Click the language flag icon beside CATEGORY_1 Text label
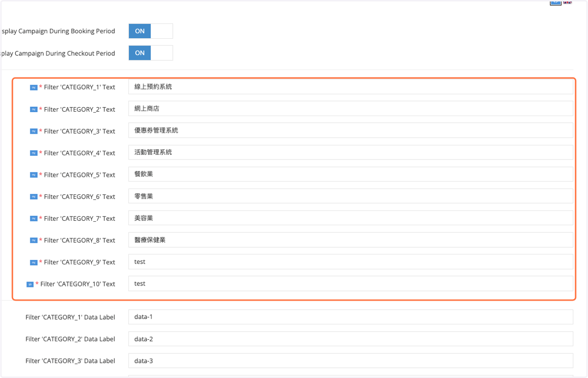 [x=33, y=88]
